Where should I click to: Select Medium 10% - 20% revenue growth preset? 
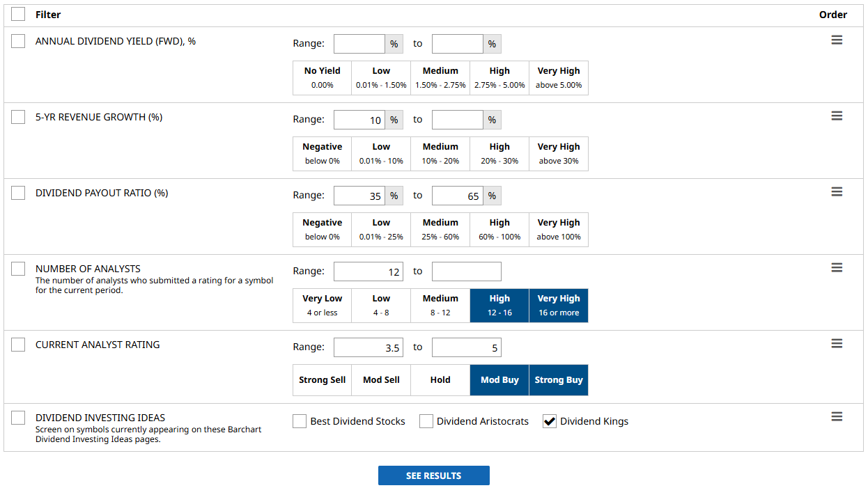coord(440,153)
